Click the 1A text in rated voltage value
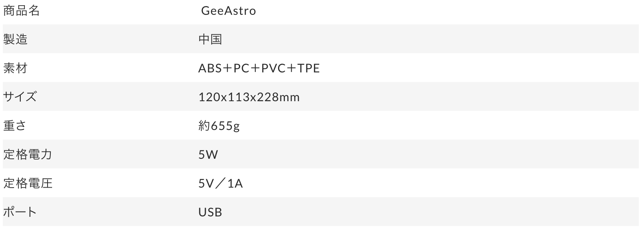Viewport: 644px width, 228px height. pyautogui.click(x=235, y=184)
